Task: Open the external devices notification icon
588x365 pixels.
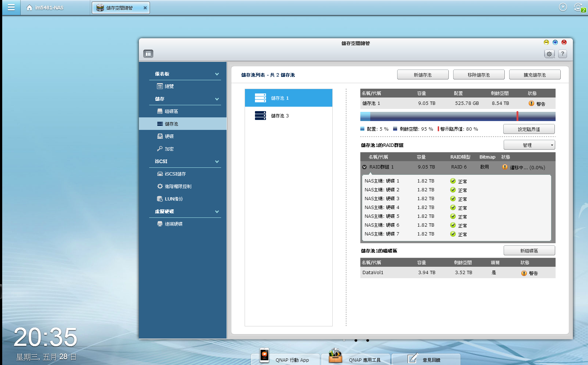Action: (x=578, y=7)
